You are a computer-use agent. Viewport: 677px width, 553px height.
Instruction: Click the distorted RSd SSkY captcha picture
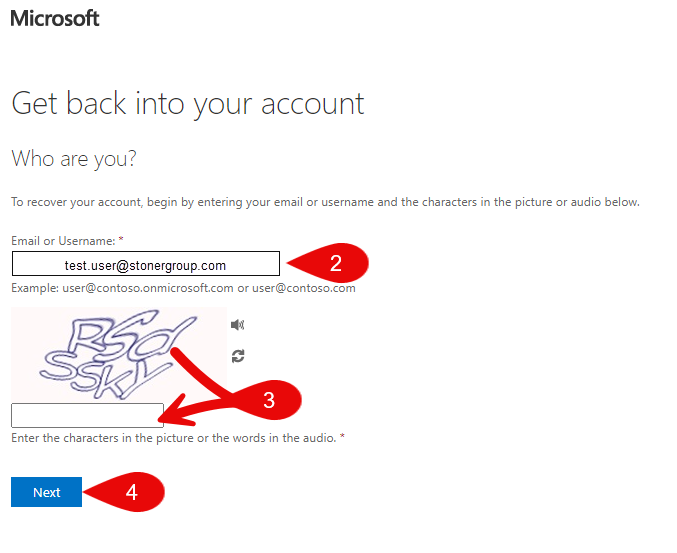coord(119,355)
